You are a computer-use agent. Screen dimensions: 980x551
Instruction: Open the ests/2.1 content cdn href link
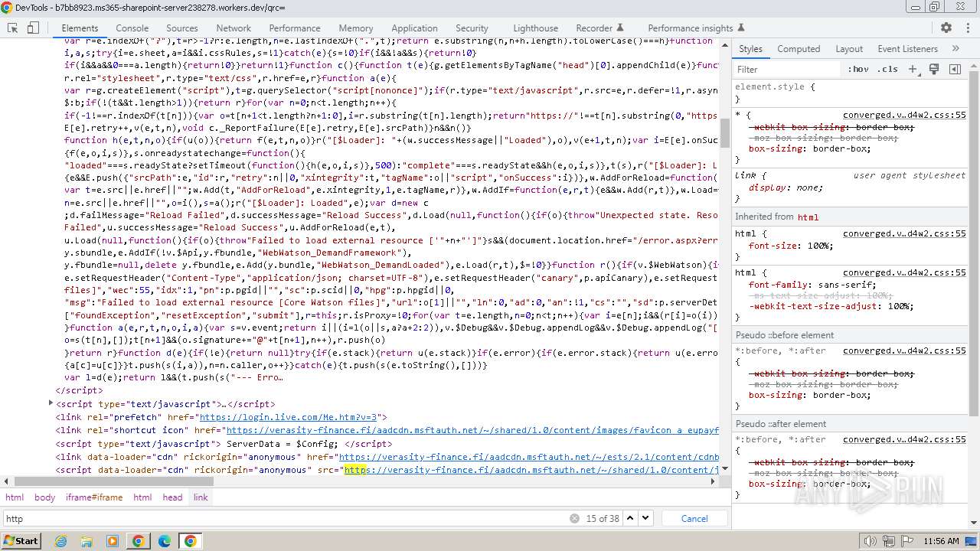point(529,457)
